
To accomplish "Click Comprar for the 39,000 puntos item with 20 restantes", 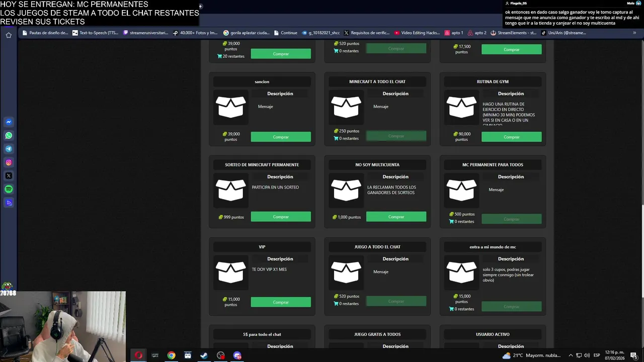I will click(281, 54).
